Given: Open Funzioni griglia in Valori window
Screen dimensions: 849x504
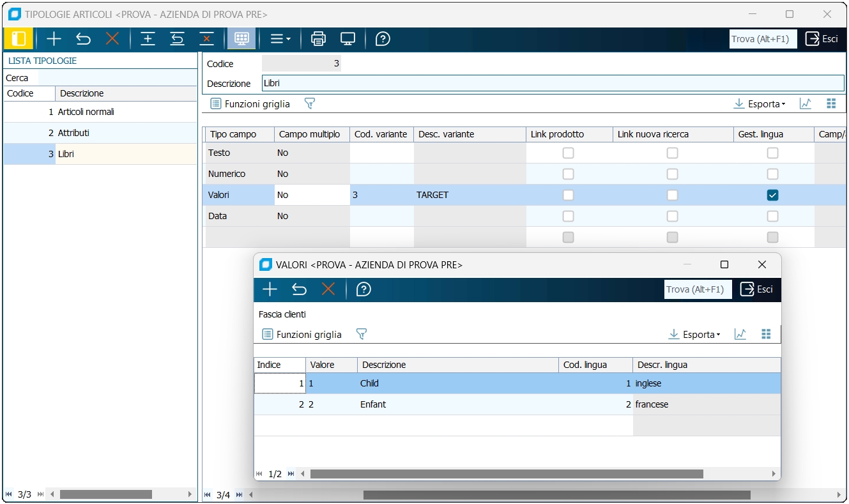Looking at the screenshot, I should [x=302, y=334].
